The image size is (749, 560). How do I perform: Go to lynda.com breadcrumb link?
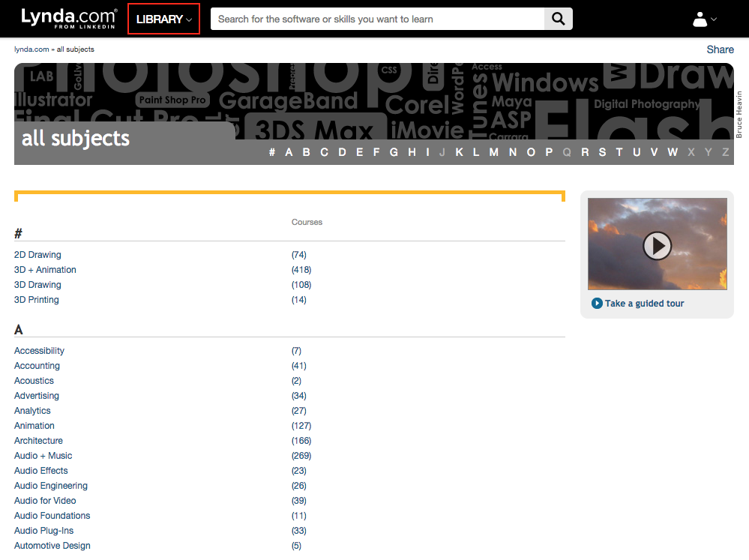pos(31,49)
